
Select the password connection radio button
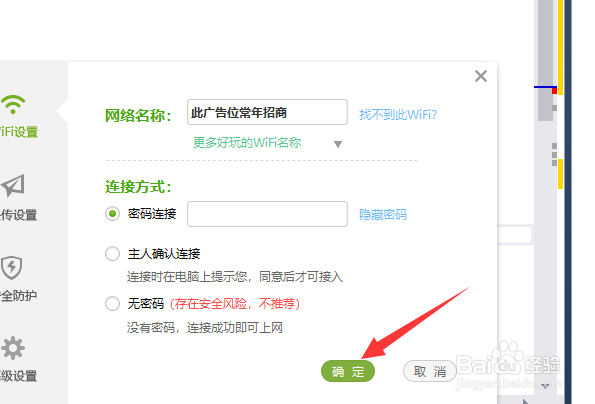(x=112, y=214)
